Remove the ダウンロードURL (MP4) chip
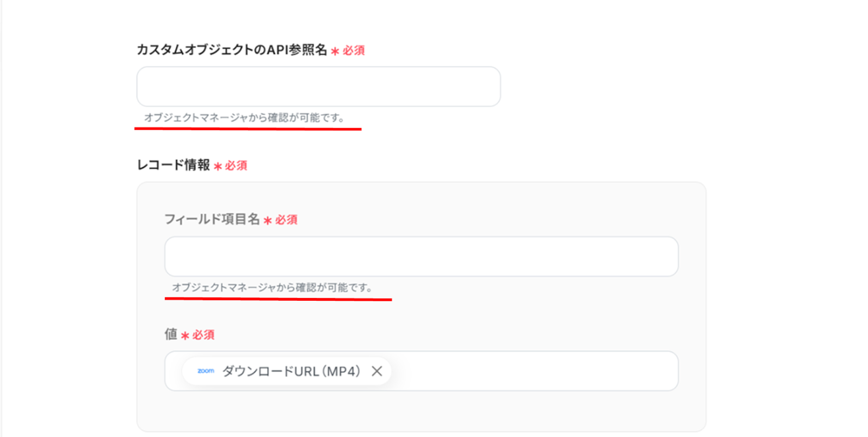Viewport: 868px width, 437px height. [x=377, y=371]
